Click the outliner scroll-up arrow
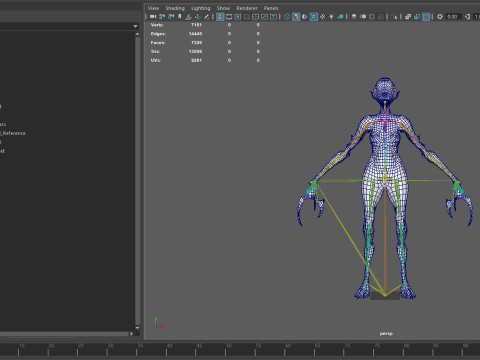Image resolution: width=480 pixels, height=360 pixels. point(137,34)
